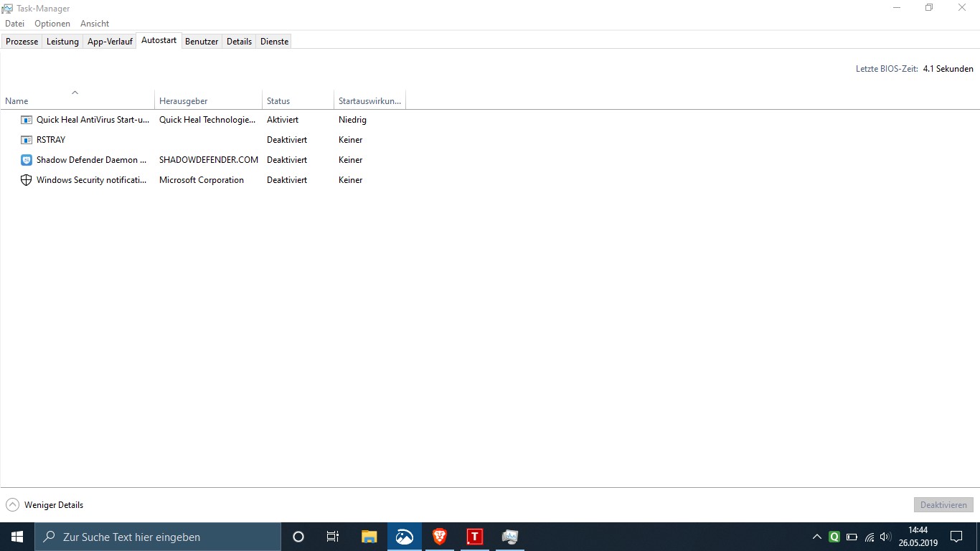The height and width of the screenshot is (551, 980).
Task: Open Cortana from the taskbar
Action: point(298,537)
